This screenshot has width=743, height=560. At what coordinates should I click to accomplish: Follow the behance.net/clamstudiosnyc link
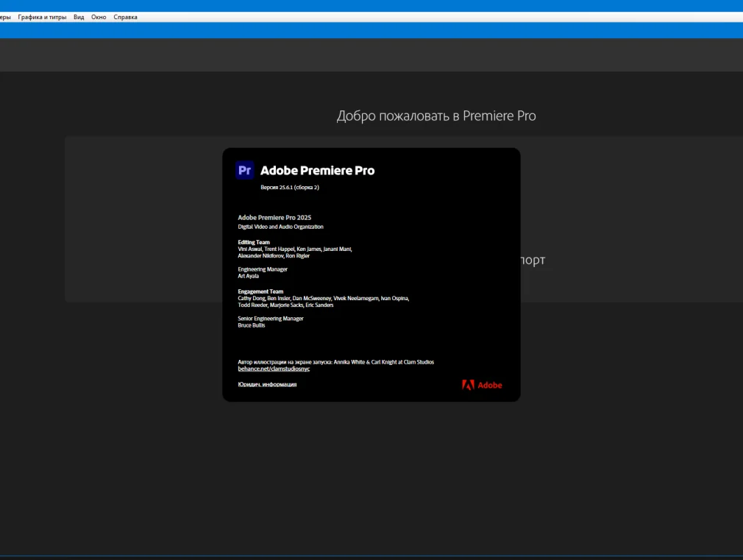coord(274,369)
